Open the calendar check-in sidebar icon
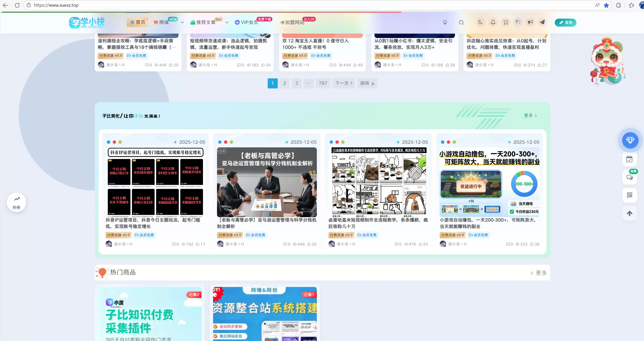The image size is (644, 341). (630, 159)
